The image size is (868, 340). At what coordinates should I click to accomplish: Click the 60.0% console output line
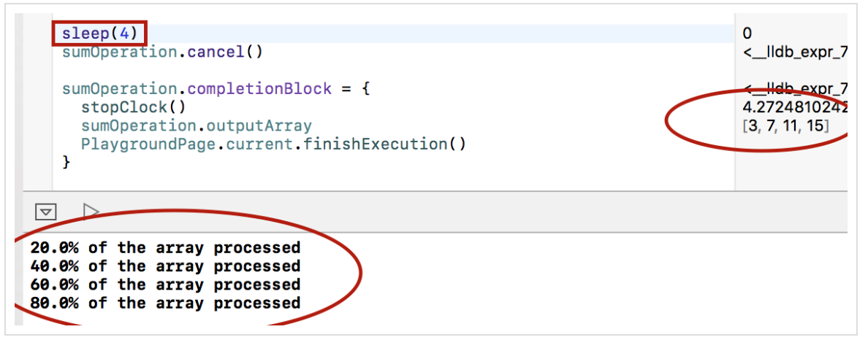(165, 285)
